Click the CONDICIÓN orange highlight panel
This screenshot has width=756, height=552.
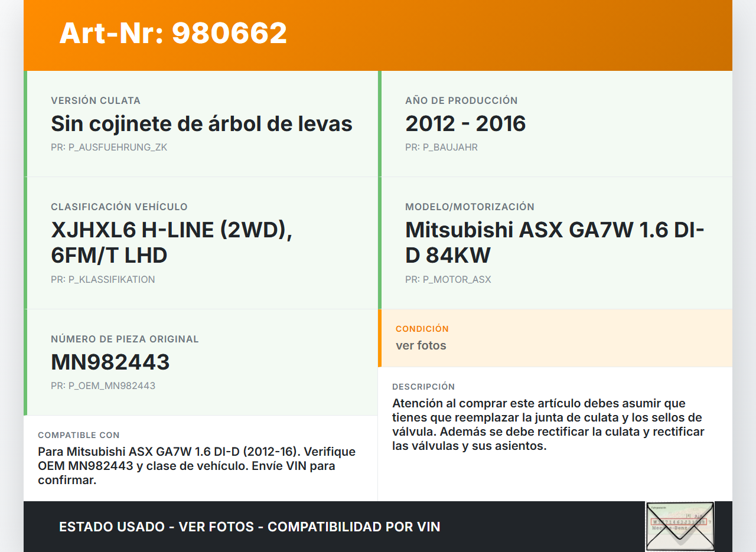(555, 337)
